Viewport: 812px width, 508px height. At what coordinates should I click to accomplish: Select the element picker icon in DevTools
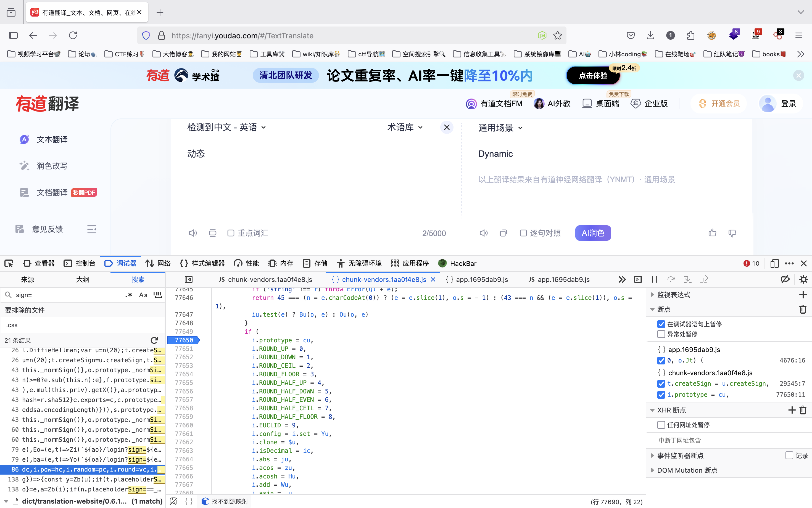(x=9, y=263)
